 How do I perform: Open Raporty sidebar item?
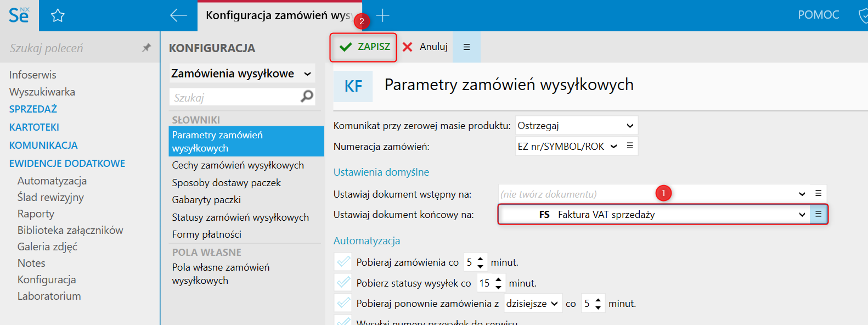[36, 214]
